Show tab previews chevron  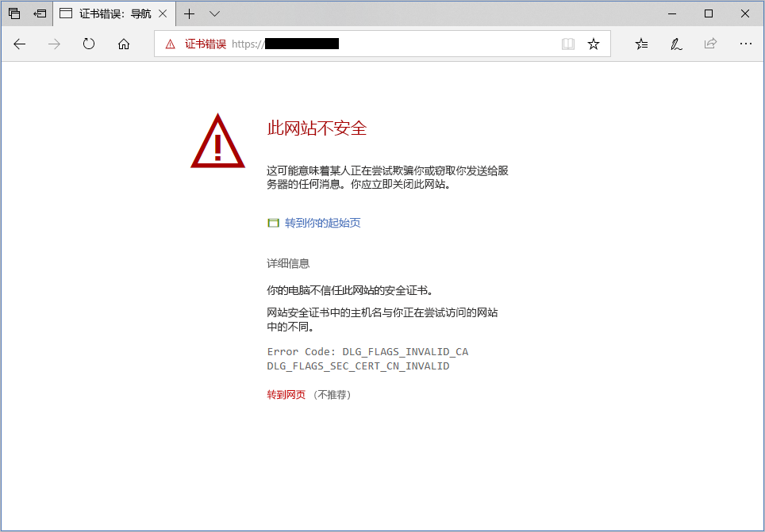(214, 13)
